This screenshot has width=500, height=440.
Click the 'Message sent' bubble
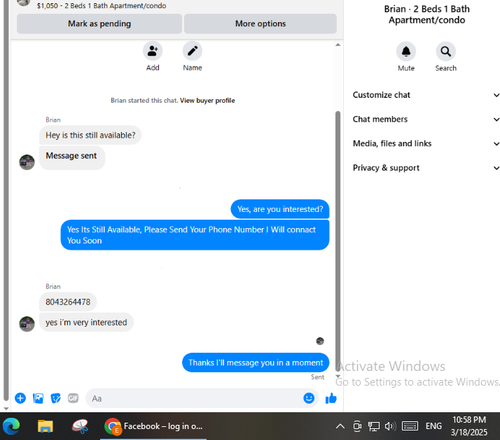pyautogui.click(x=72, y=157)
